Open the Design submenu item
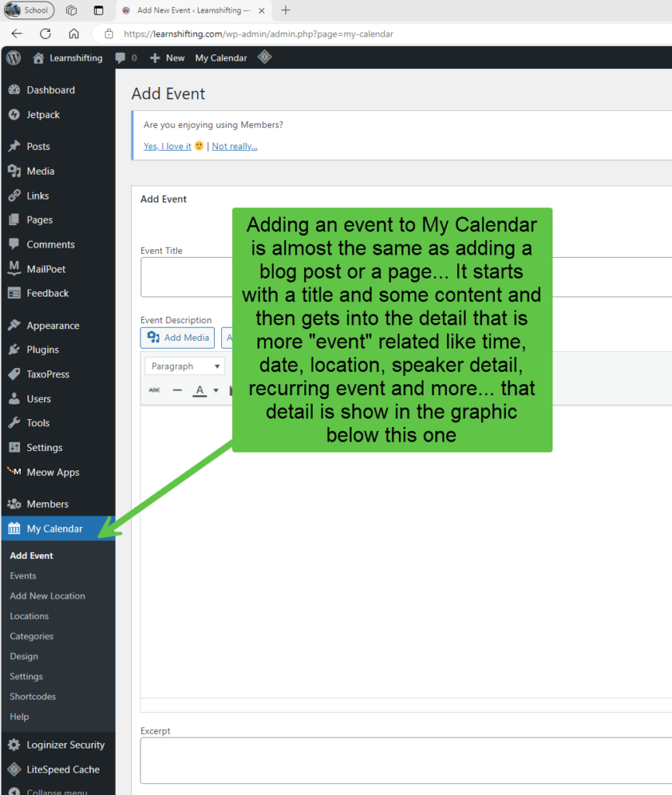Image resolution: width=672 pixels, height=795 pixels. pyautogui.click(x=24, y=656)
